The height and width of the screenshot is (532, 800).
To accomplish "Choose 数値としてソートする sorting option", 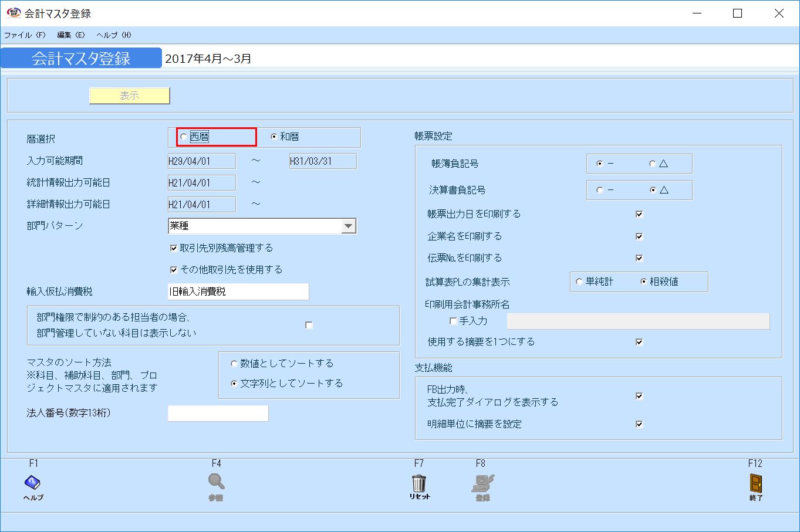I will (234, 363).
